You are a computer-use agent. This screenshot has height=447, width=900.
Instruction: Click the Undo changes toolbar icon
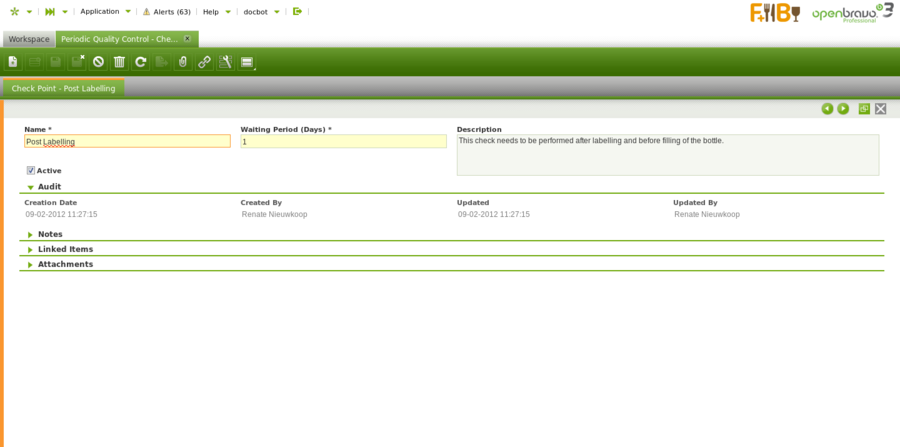point(98,62)
